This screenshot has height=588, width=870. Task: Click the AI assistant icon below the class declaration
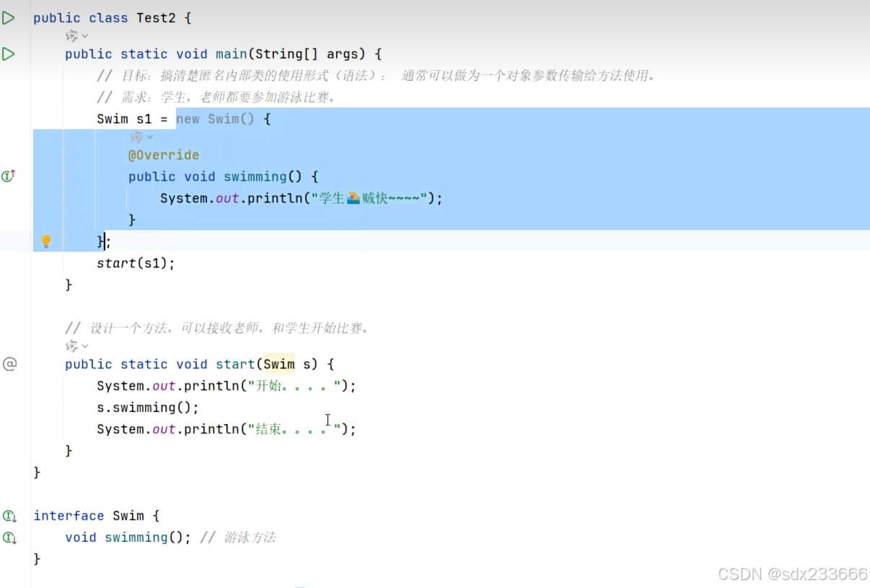pos(72,35)
